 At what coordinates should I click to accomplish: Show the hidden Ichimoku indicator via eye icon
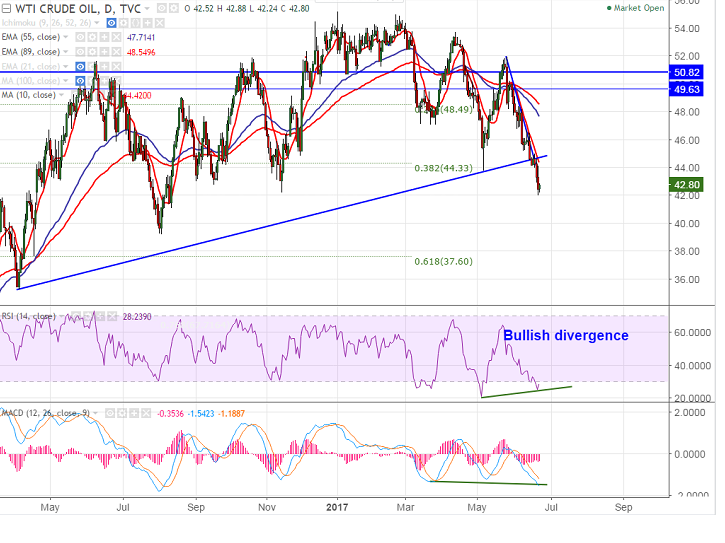111,23
